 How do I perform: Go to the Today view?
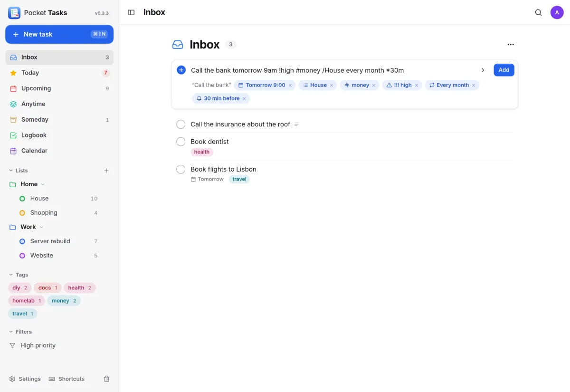tap(59, 73)
